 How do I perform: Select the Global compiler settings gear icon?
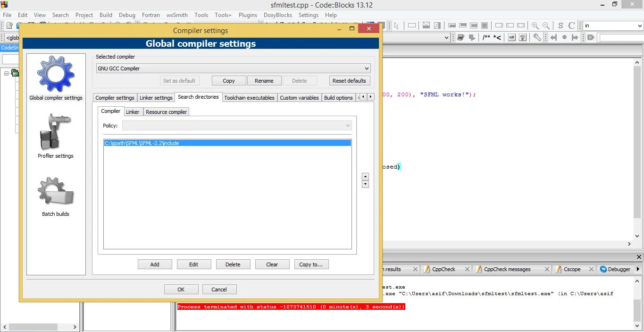[56, 73]
